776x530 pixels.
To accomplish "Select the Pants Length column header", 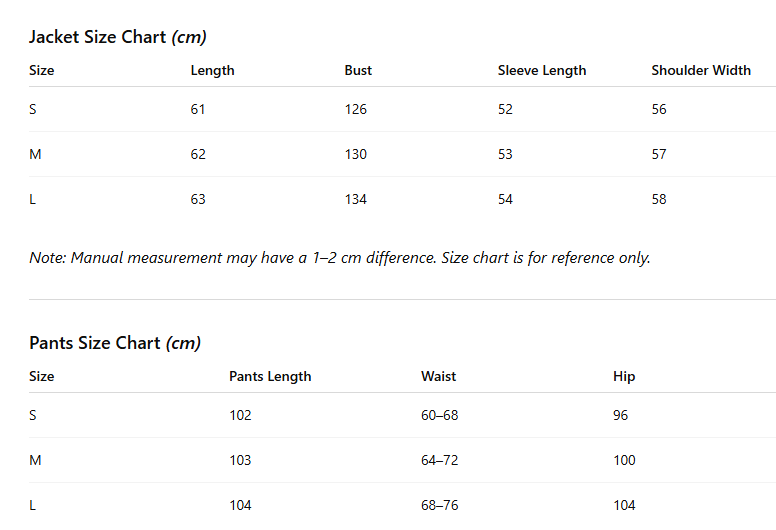I will point(270,377).
